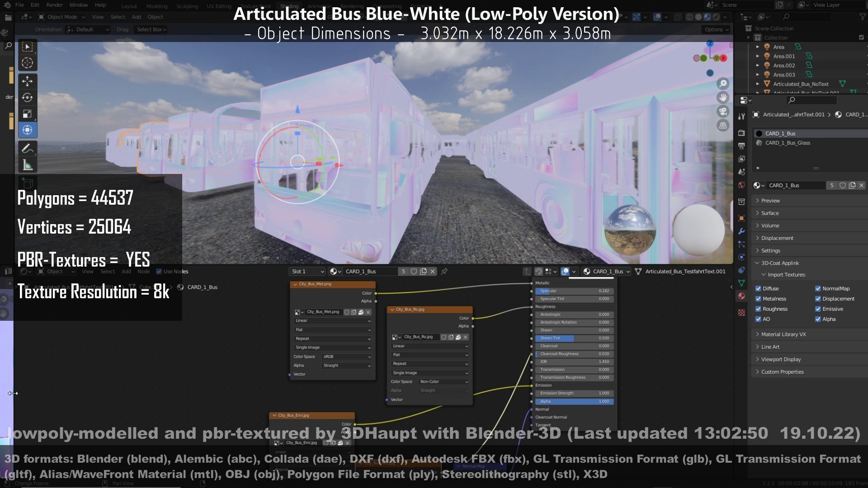Select the Annotate tool
Screen dimensions: 868x488
28,149
